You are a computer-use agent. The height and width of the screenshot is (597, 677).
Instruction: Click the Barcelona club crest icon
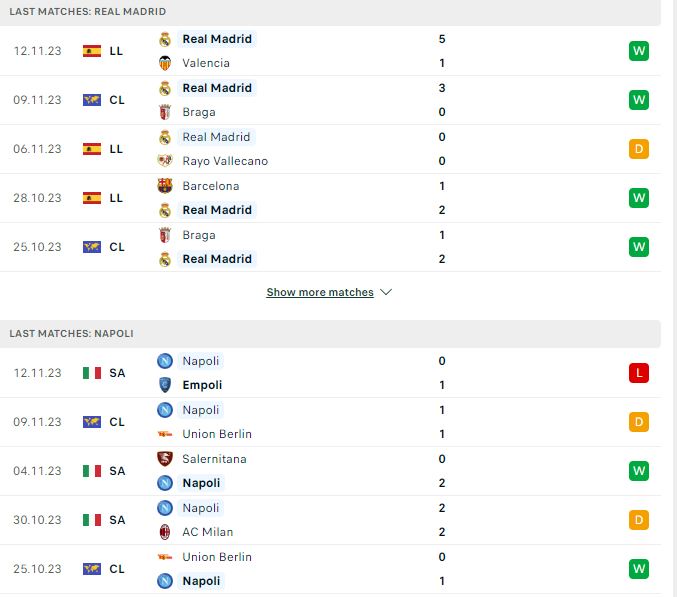165,186
